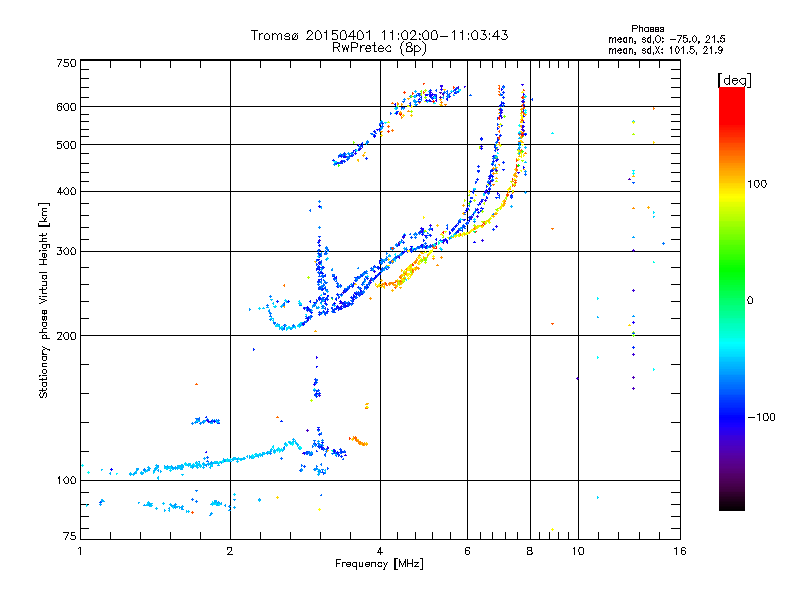The width and height of the screenshot is (800, 600).
Task: Click the colorbar tick label '0'
Action: coord(750,301)
